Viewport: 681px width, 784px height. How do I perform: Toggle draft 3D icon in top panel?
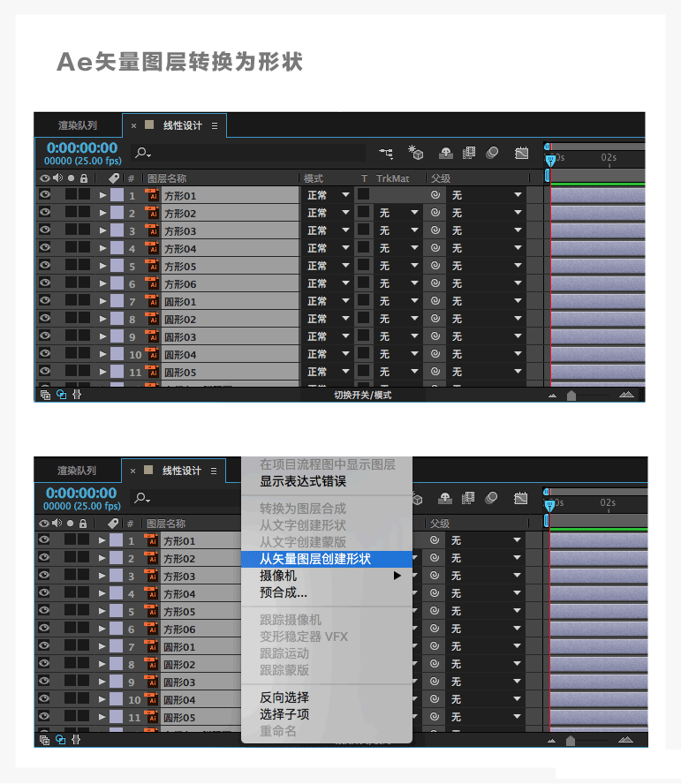[x=416, y=153]
